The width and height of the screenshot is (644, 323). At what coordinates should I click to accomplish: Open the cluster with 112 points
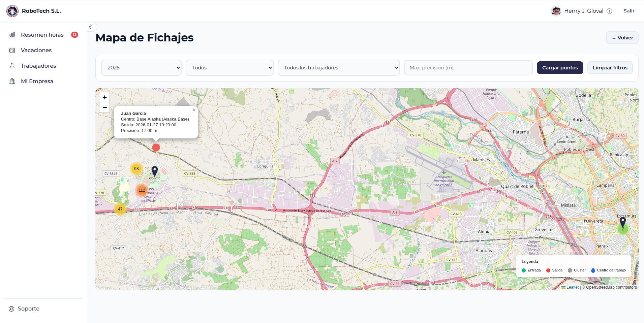coord(142,190)
